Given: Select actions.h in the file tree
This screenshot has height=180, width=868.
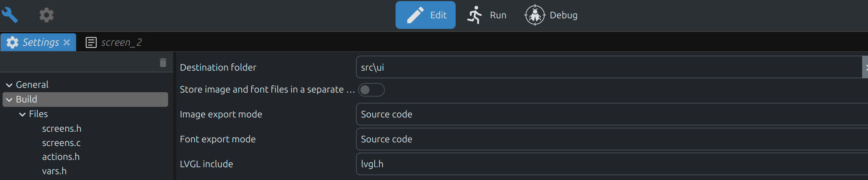Looking at the screenshot, I should point(61,157).
